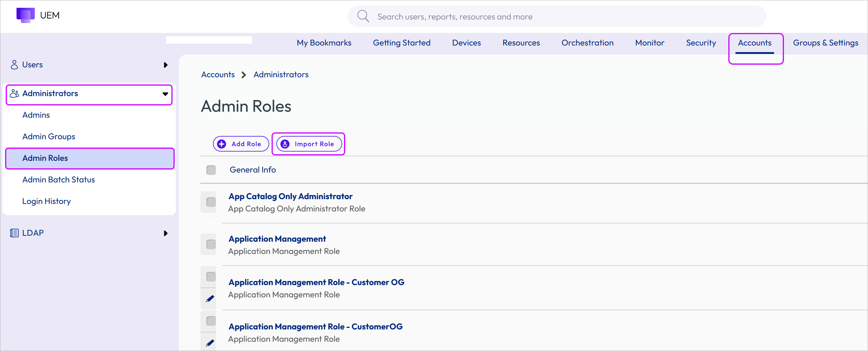Switch to the Resources tab
Viewport: 868px width, 351px height.
coord(521,43)
